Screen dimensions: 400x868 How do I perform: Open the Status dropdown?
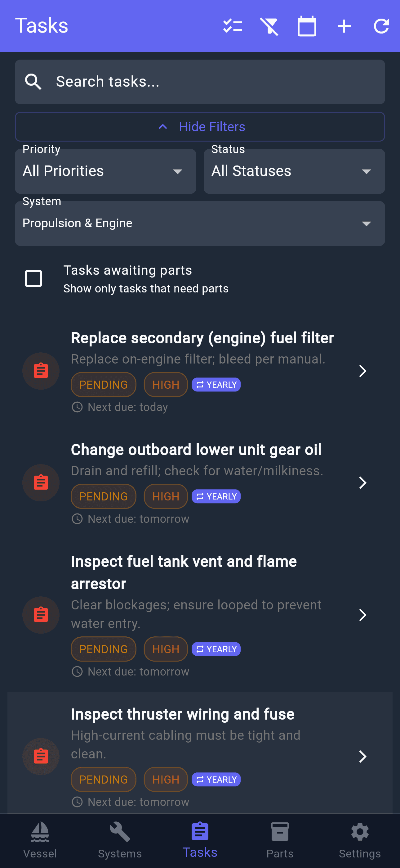tap(294, 171)
